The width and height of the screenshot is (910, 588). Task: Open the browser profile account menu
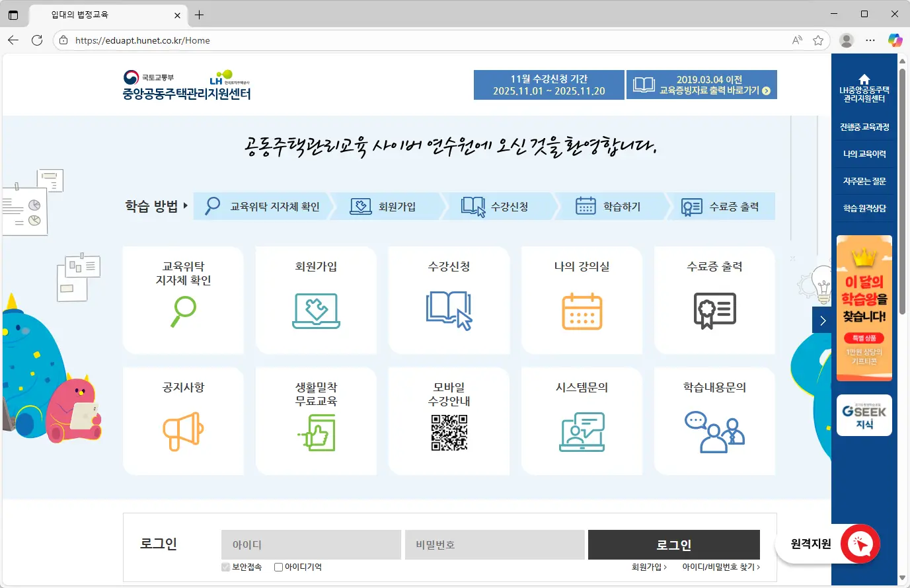[x=846, y=40]
